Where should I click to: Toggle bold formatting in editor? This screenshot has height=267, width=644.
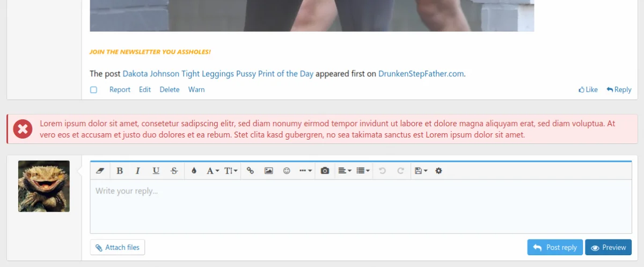tap(120, 171)
